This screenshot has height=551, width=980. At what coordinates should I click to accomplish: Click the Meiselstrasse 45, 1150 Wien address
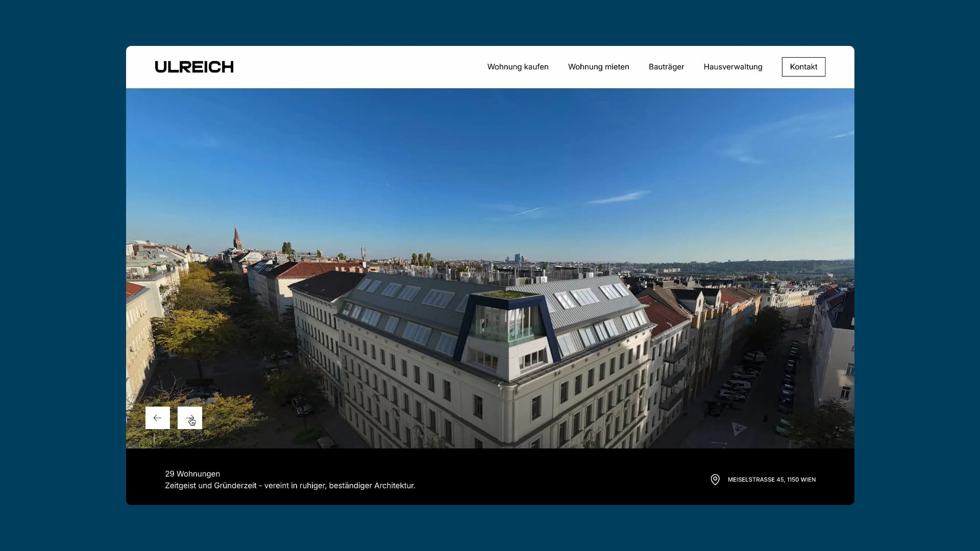pos(771,480)
